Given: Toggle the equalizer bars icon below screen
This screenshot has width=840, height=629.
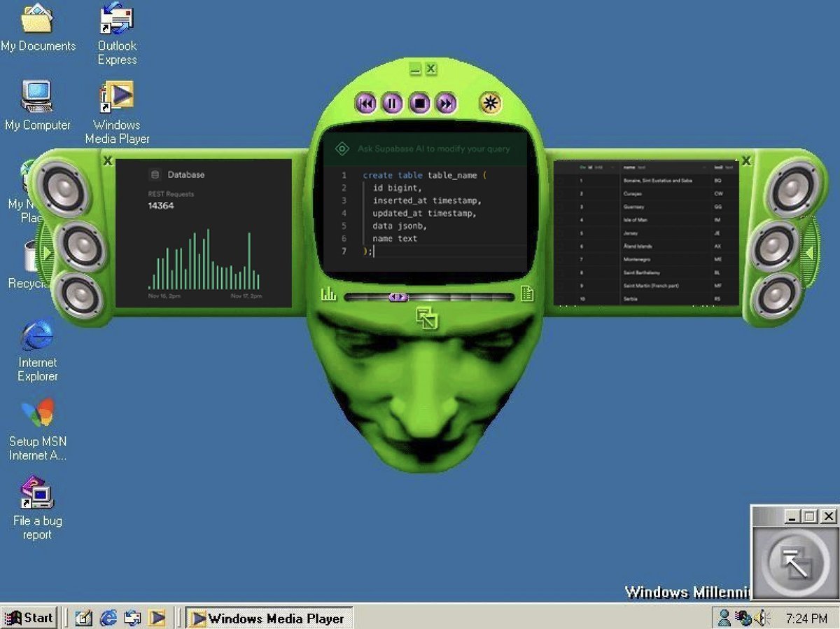Looking at the screenshot, I should click(x=328, y=295).
